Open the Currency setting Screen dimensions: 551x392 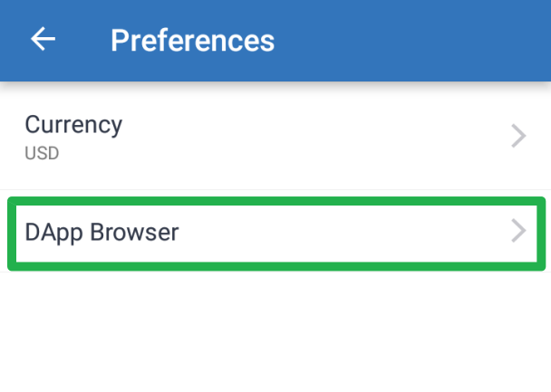[x=272, y=136]
